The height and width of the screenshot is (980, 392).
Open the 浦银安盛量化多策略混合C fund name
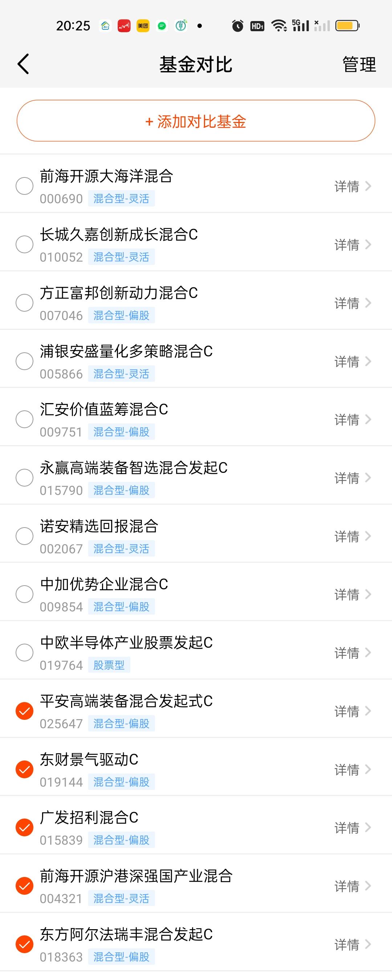126,351
